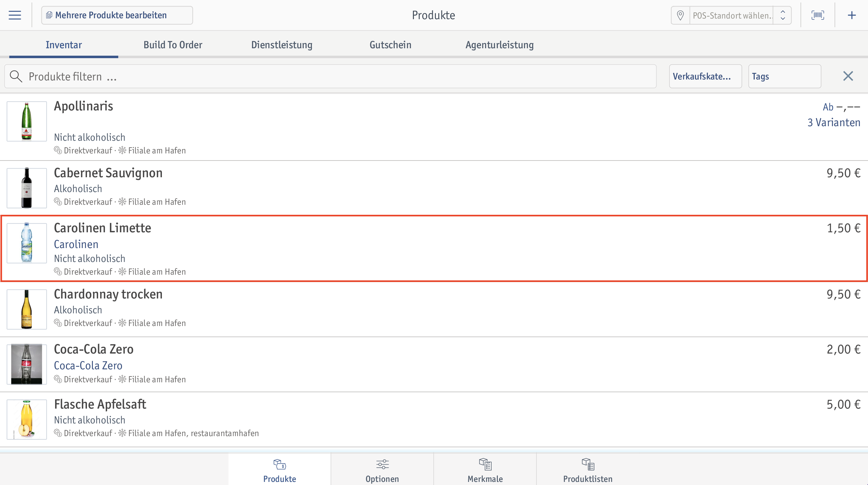This screenshot has height=485, width=868.
Task: Open Flasche Apfelsaft bottle thumbnail
Action: click(x=27, y=419)
